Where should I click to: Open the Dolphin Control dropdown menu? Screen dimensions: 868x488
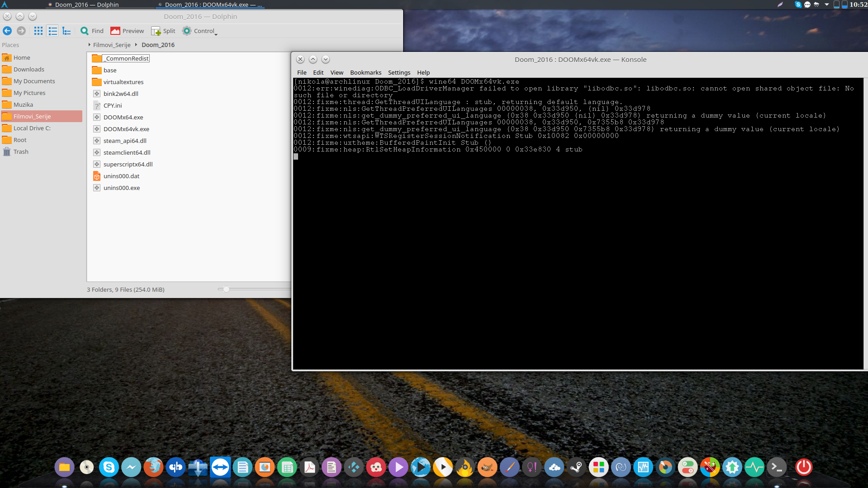tap(199, 31)
